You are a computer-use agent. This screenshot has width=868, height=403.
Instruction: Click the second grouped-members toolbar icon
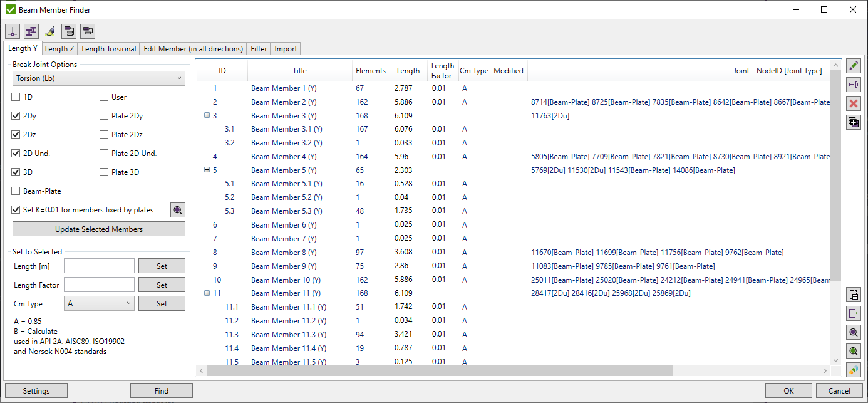(x=88, y=31)
